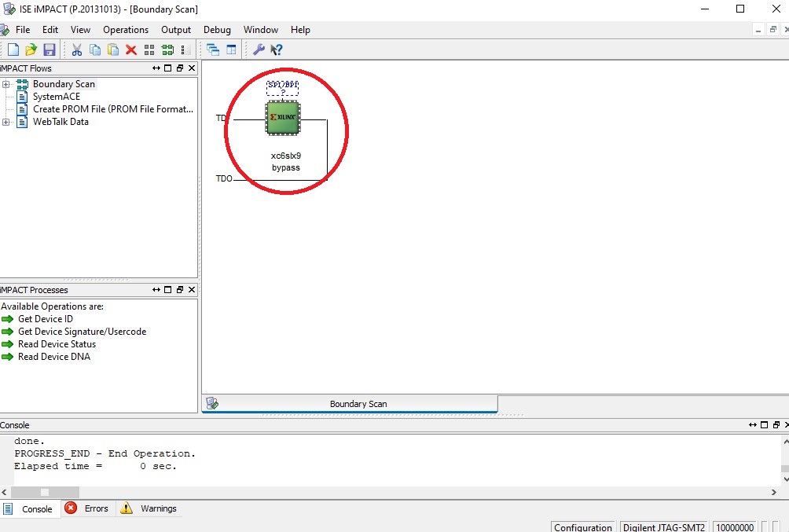Open the Output menu
The height and width of the screenshot is (532, 789).
pyautogui.click(x=175, y=30)
